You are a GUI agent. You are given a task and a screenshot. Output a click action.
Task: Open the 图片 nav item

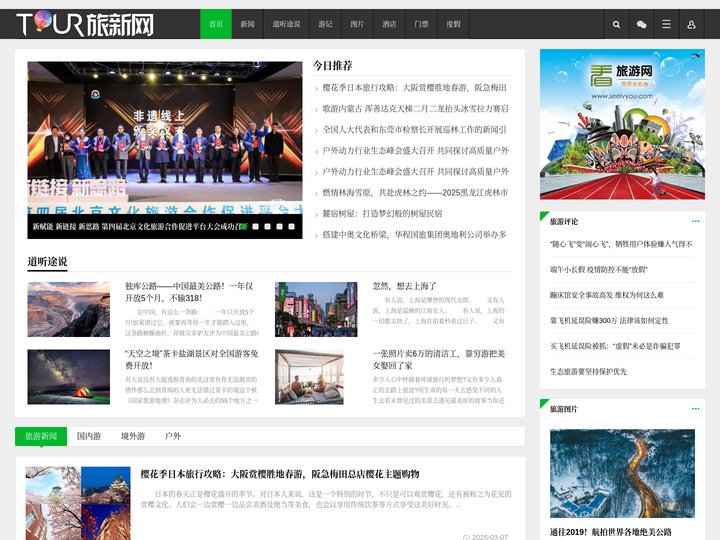click(x=357, y=24)
